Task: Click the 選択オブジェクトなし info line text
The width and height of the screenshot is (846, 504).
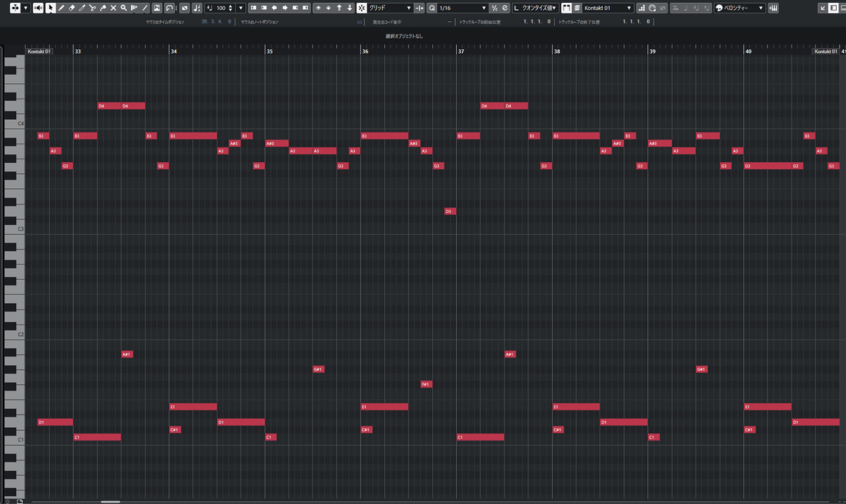Action: (x=404, y=36)
